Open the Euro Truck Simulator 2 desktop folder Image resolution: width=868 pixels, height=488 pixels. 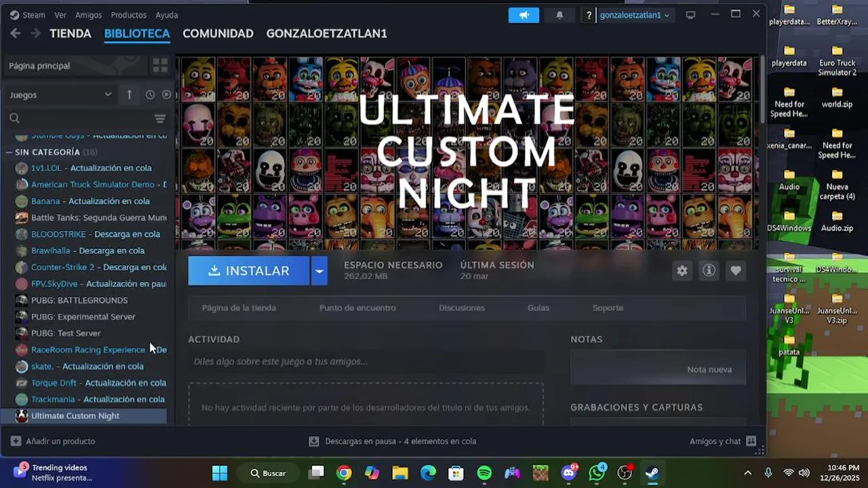(837, 61)
